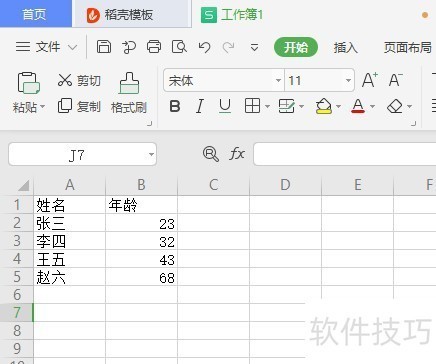Select row 7 header
436x364 pixels.
(x=17, y=313)
